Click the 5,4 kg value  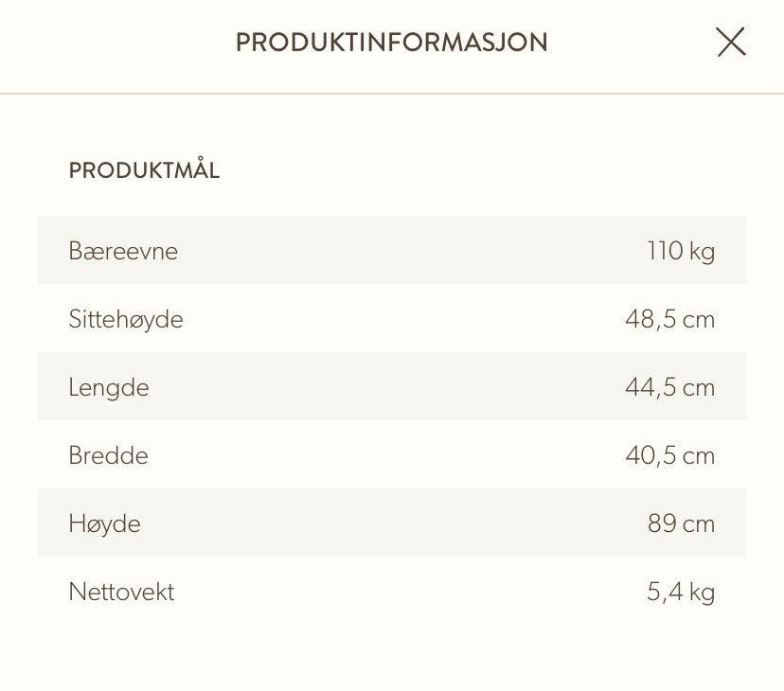(681, 593)
